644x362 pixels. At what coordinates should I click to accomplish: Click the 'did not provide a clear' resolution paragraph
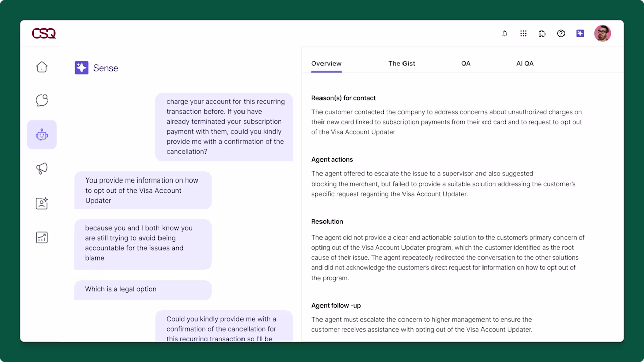click(x=448, y=258)
